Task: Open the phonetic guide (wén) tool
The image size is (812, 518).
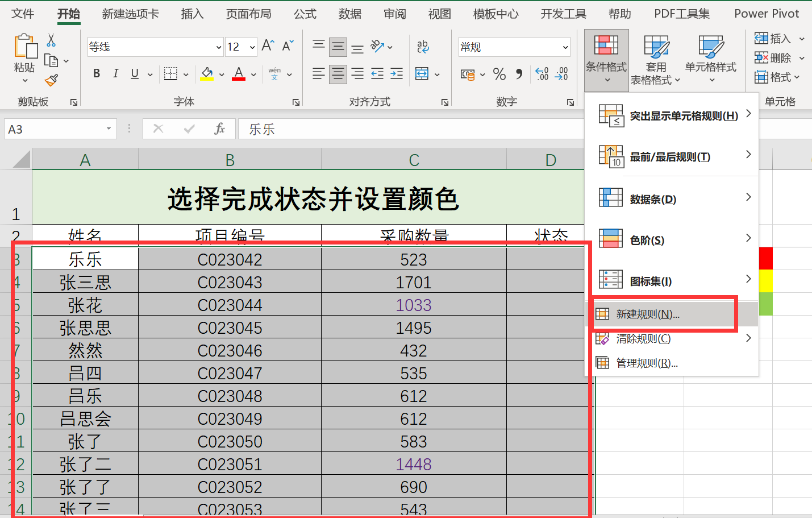Action: [x=274, y=73]
